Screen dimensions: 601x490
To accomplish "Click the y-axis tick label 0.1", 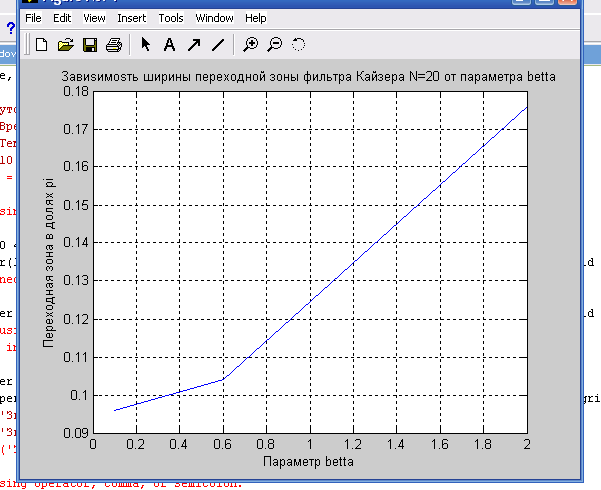I will coord(79,395).
